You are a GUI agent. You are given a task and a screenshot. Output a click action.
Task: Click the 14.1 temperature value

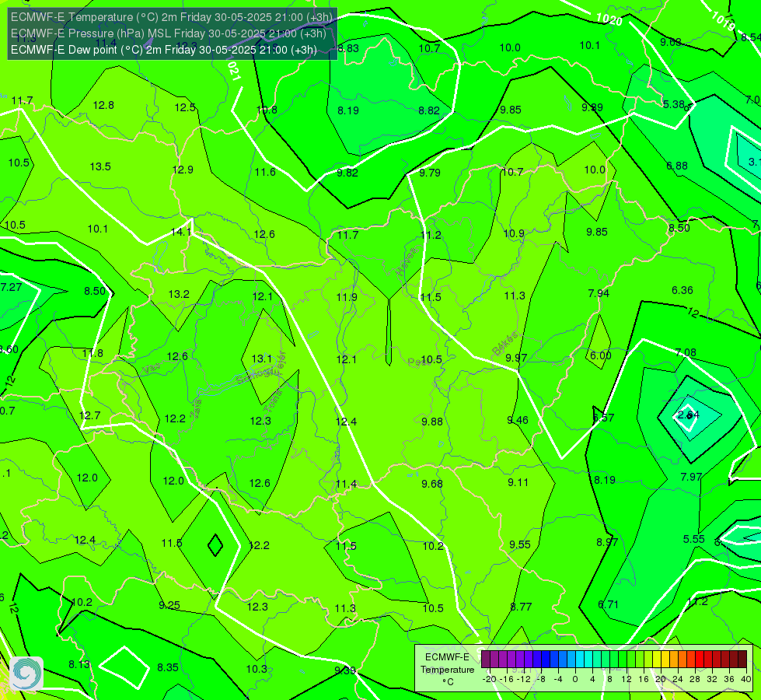pyautogui.click(x=181, y=233)
